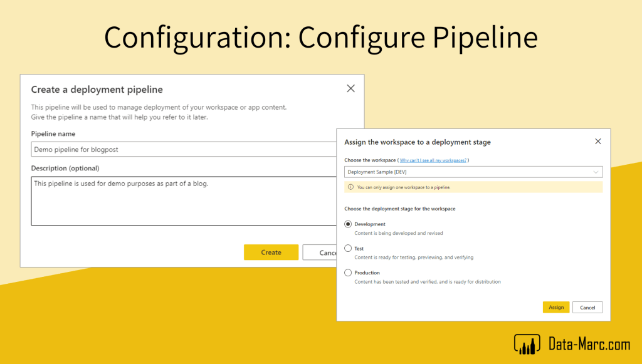The height and width of the screenshot is (364, 642).
Task: Cancel the Create deployment pipeline dialog
Action: coord(320,252)
